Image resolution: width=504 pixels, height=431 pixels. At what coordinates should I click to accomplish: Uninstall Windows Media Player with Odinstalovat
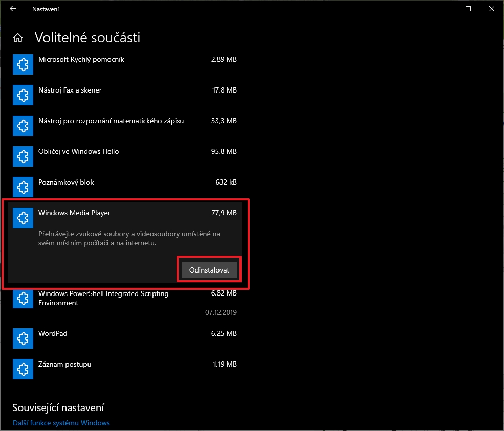[x=209, y=270]
